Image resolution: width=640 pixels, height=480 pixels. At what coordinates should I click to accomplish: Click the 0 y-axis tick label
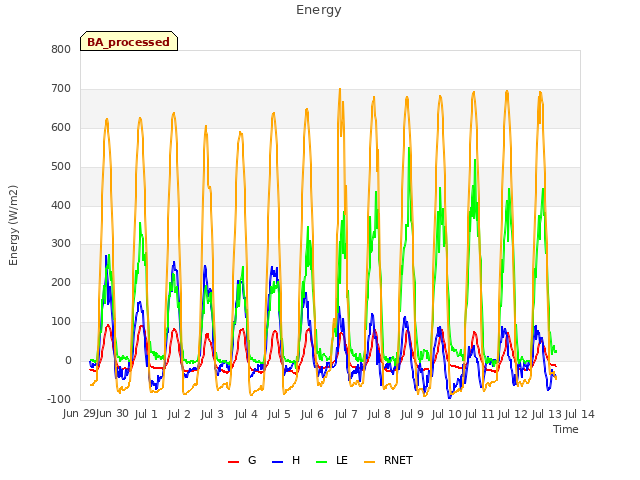click(68, 360)
